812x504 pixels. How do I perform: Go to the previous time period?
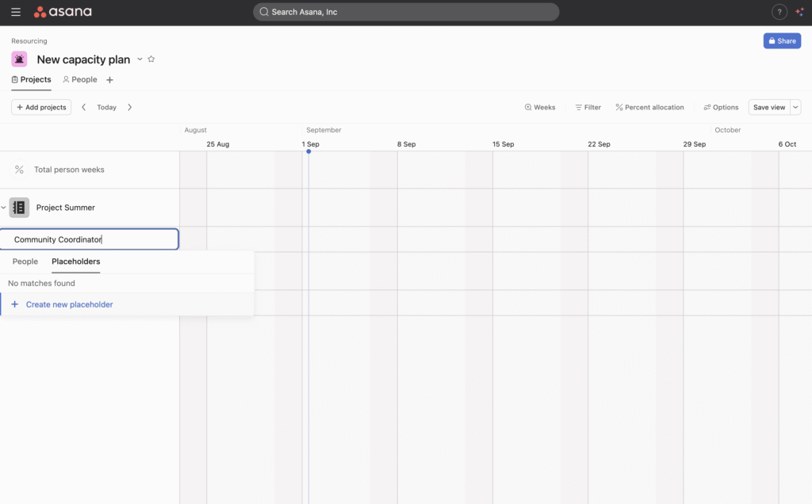(84, 107)
